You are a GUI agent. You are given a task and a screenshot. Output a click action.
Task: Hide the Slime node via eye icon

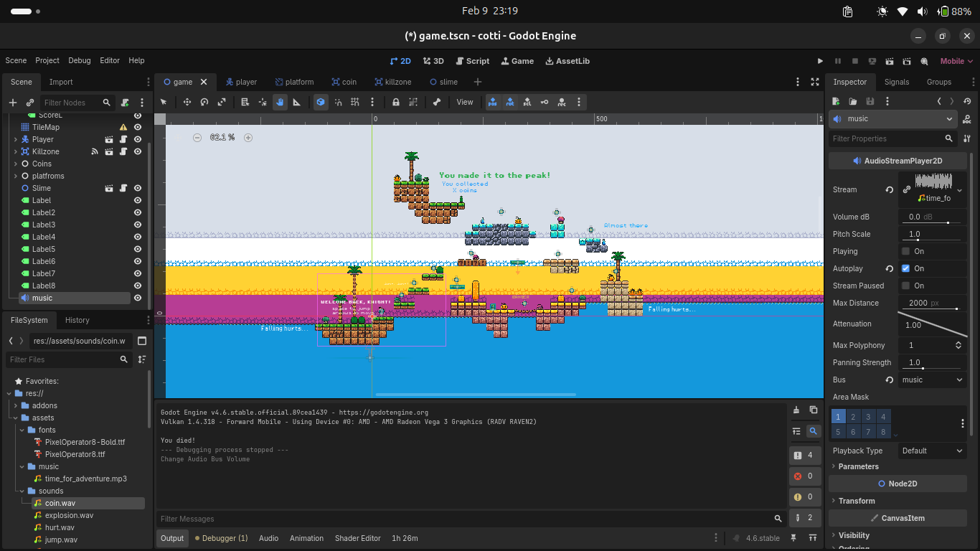(x=138, y=188)
